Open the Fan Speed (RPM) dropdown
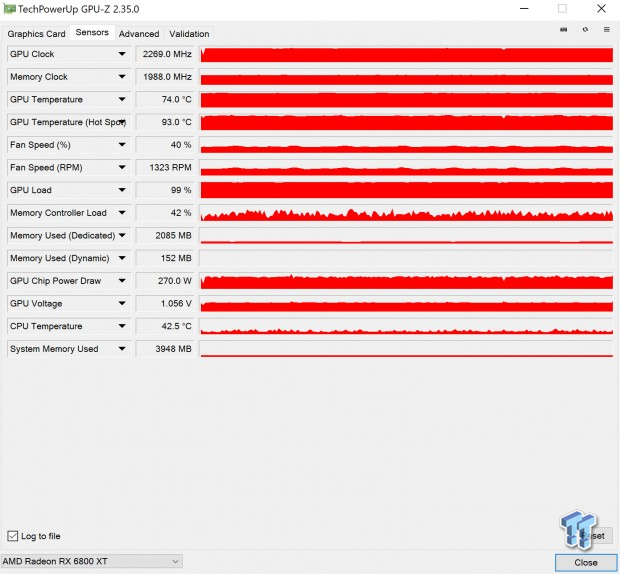 pyautogui.click(x=122, y=167)
